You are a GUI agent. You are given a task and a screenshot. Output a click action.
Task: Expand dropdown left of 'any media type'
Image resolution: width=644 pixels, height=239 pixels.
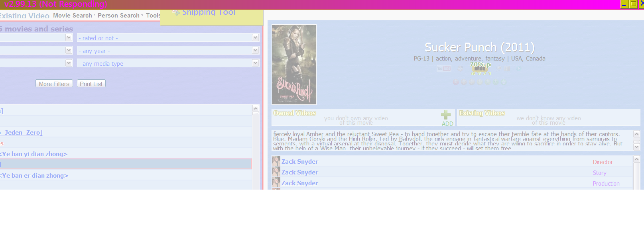69,63
